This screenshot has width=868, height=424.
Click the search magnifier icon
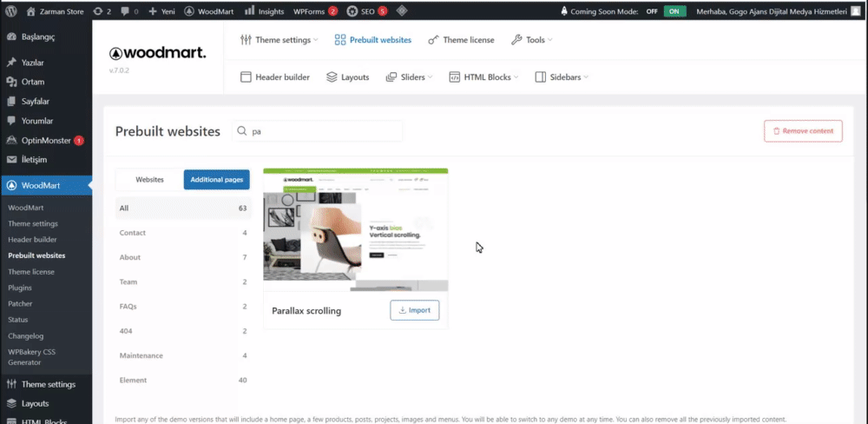[242, 131]
